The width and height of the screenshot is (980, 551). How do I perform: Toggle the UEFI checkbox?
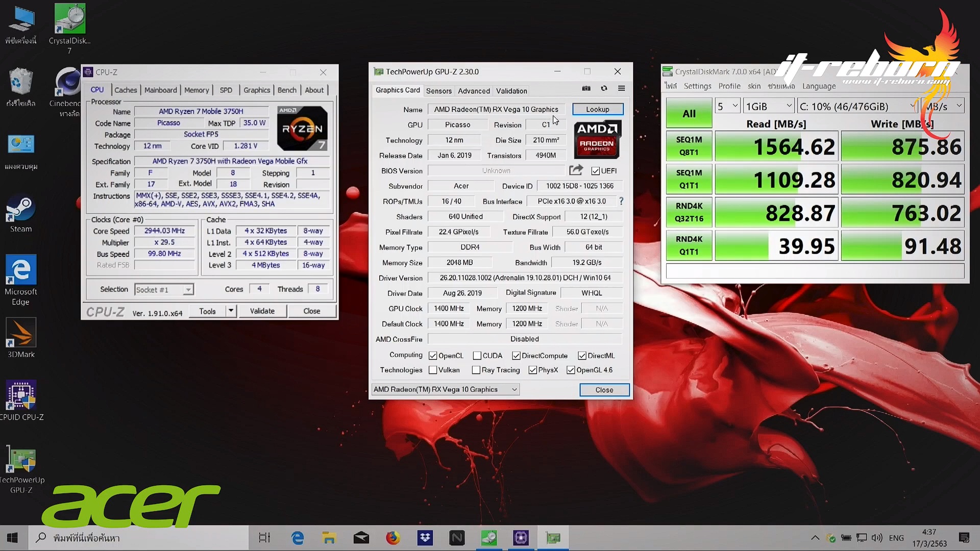coord(596,171)
